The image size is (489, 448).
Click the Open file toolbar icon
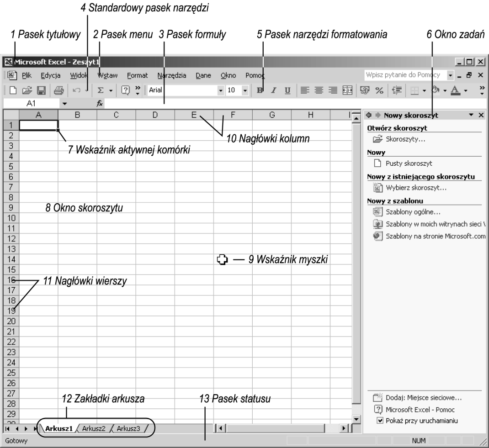pos(27,90)
